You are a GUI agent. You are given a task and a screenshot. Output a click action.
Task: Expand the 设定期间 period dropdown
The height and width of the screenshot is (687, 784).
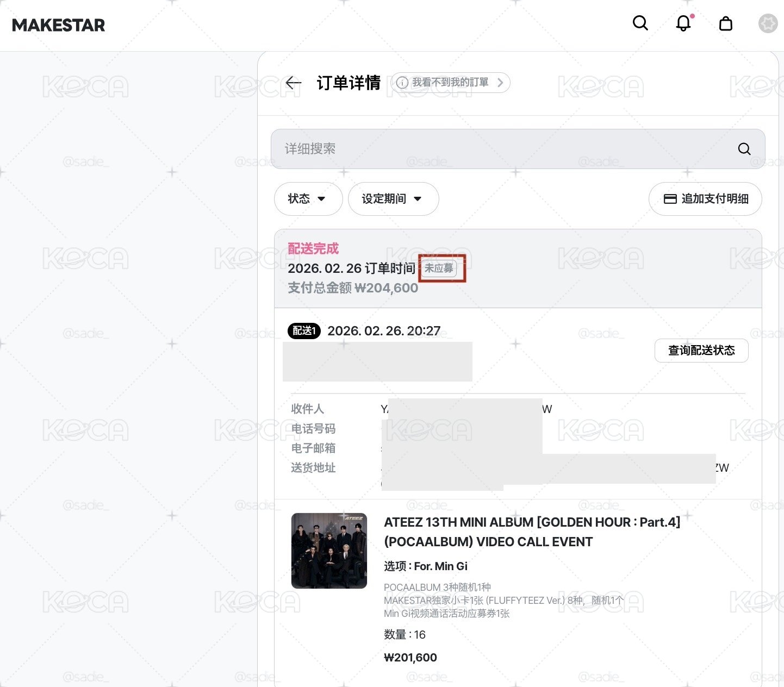393,199
